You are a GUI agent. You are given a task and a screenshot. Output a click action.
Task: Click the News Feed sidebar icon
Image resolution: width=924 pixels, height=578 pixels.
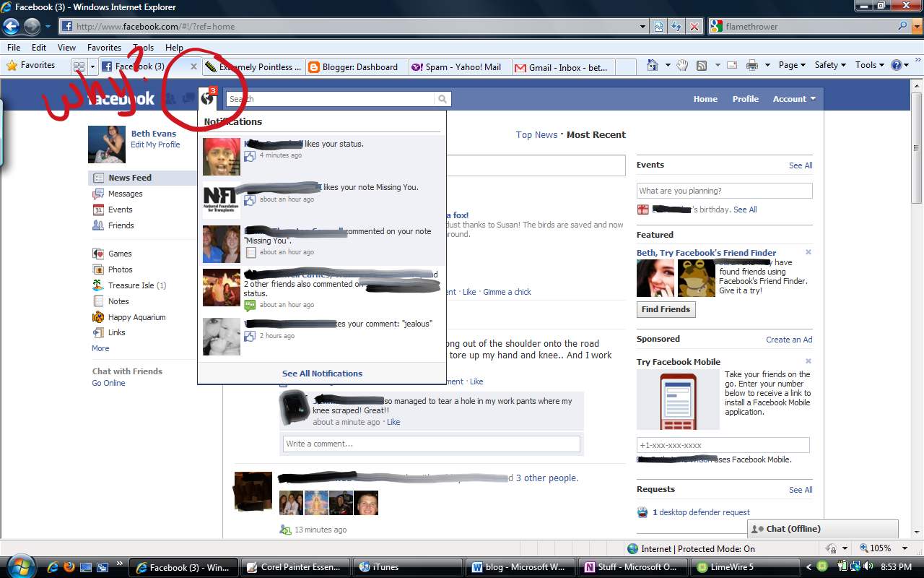coord(98,178)
